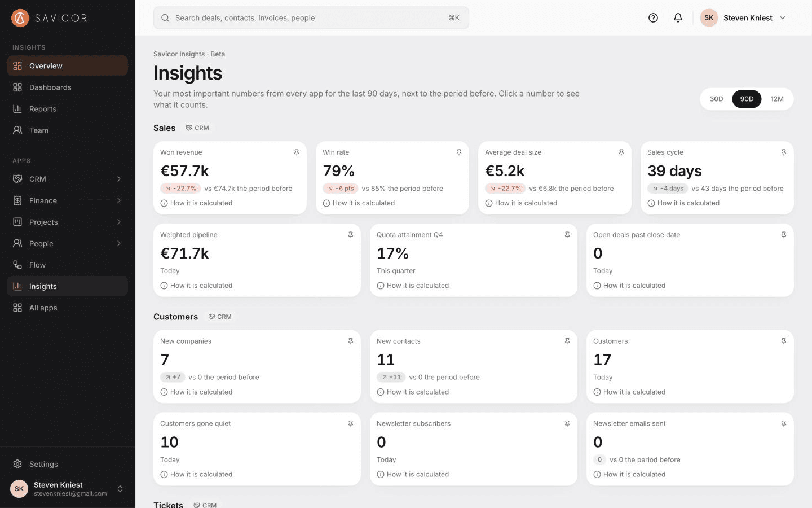Pin the Sales cycle card
Screen dimensions: 812x508
[784, 152]
